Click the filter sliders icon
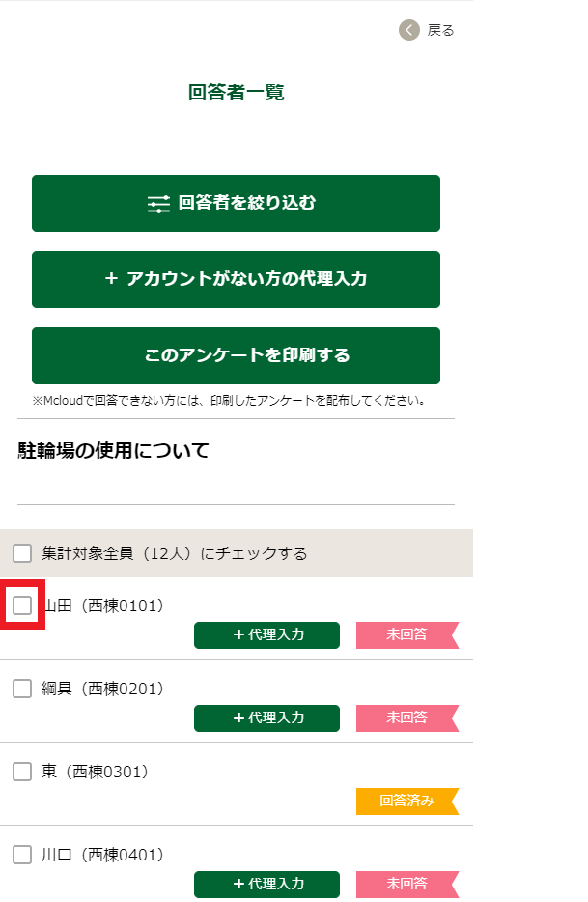588x902 pixels. (x=158, y=204)
